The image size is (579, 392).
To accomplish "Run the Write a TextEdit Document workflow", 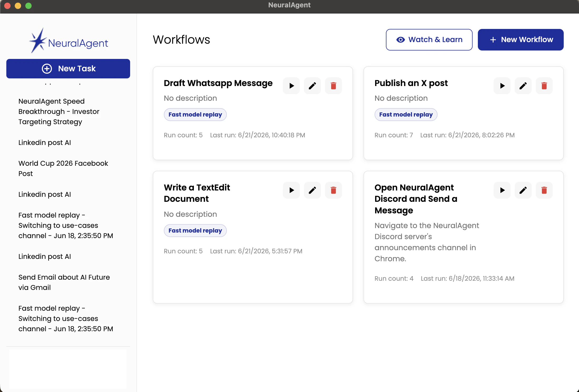I will [291, 190].
